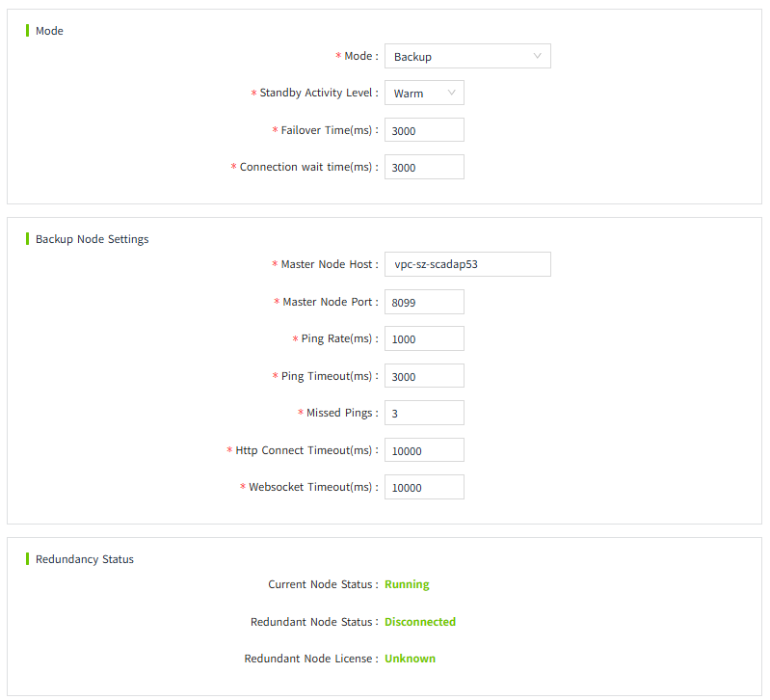
Task: Click the Master Node Host text box
Action: pos(466,264)
